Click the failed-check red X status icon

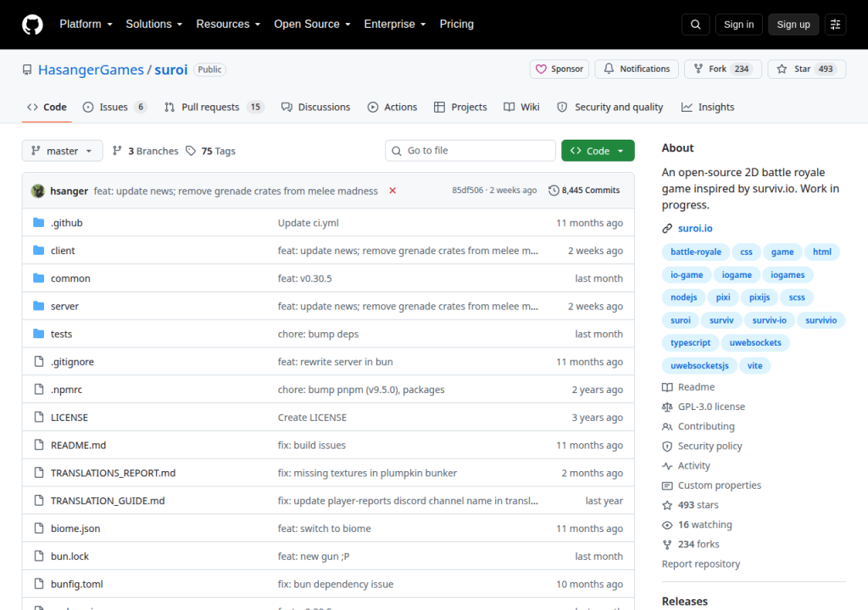[392, 191]
